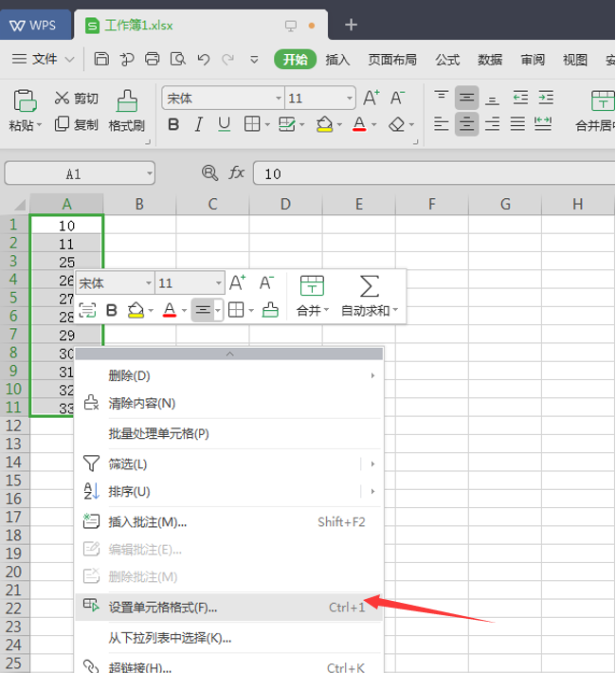Switch to the 数据 ribbon tab
This screenshot has height=673, width=616.
tap(490, 60)
